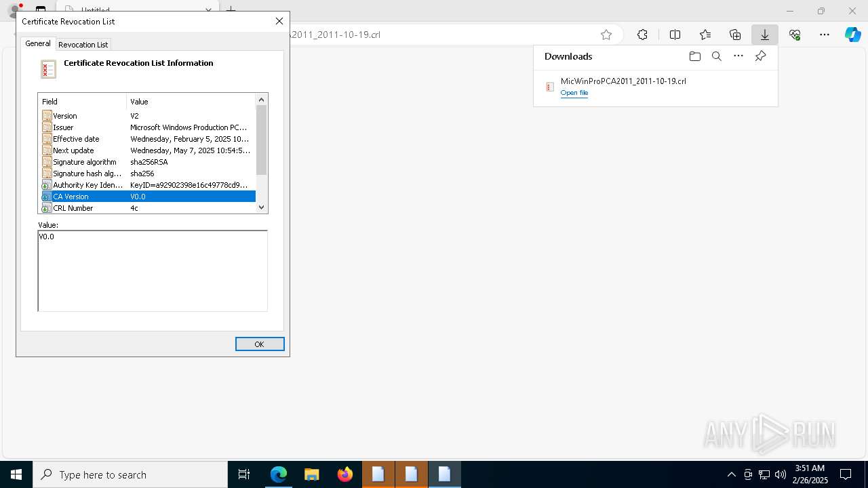Click the sha256RSA value cell

pos(149,162)
